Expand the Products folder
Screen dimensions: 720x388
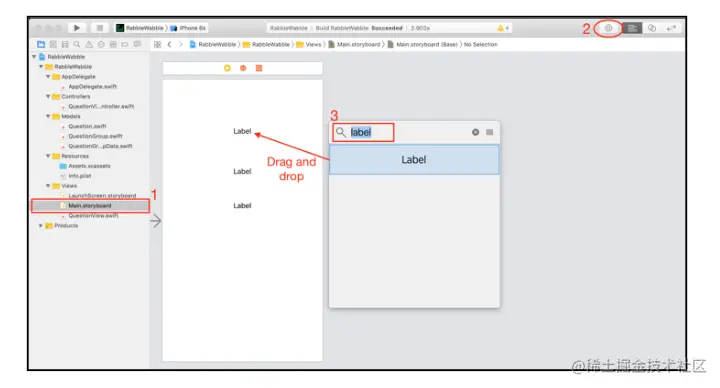pyautogui.click(x=41, y=225)
